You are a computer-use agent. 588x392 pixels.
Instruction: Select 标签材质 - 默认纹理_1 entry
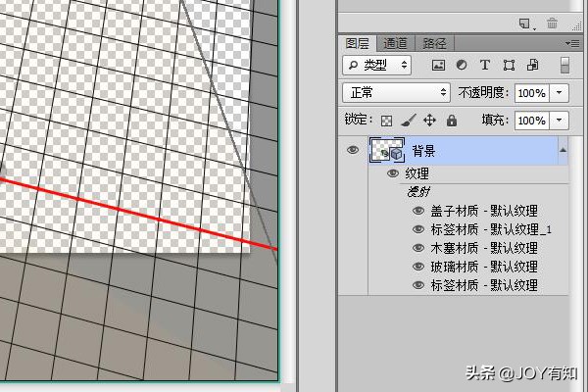pos(491,229)
